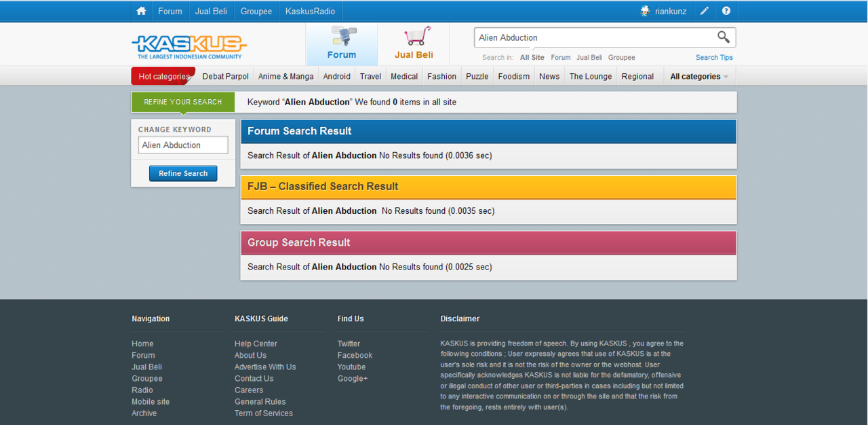868x425 pixels.
Task: Open the footer Mobile site link
Action: click(x=151, y=401)
